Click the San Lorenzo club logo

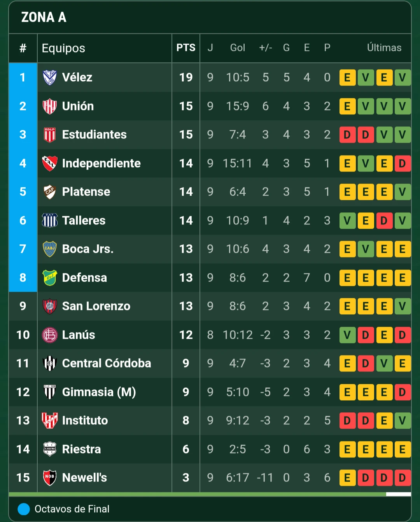point(49,306)
